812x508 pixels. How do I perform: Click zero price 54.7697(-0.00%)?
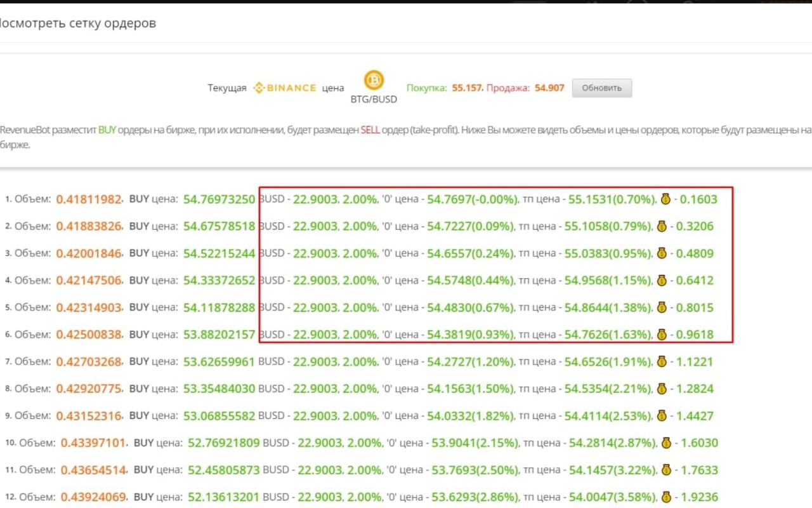pyautogui.click(x=473, y=199)
